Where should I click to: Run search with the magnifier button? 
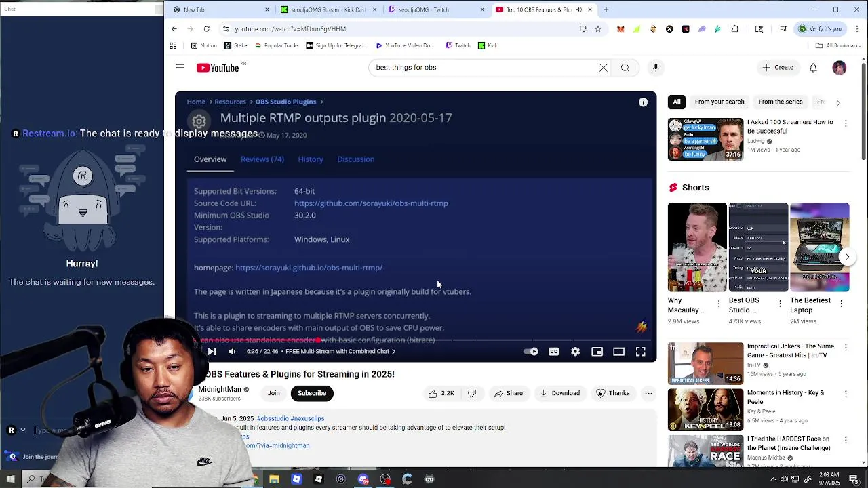pos(625,68)
